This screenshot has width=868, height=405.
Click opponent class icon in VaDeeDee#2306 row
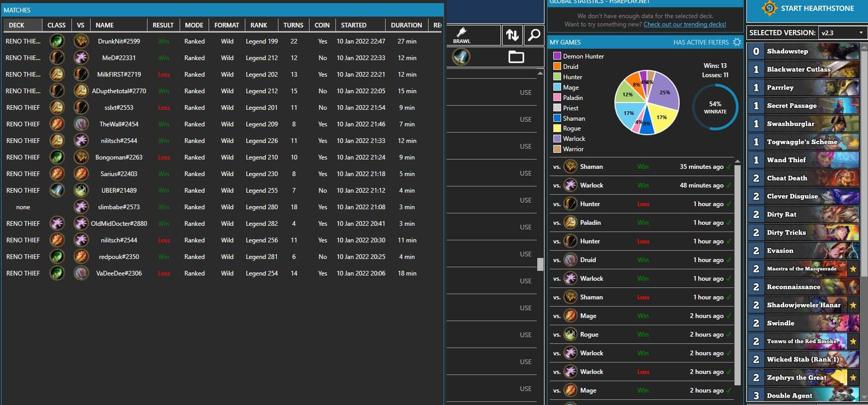coord(81,273)
